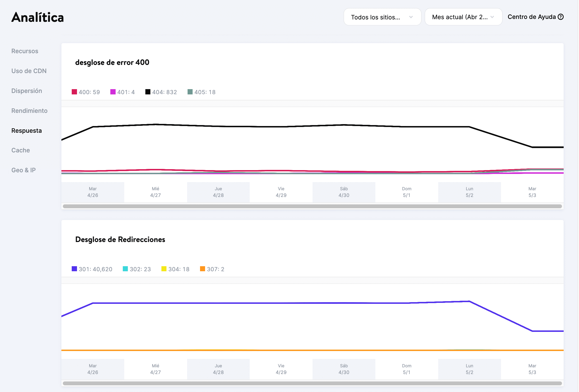The height and width of the screenshot is (392, 579).
Task: Toggle the 405 gray-green legend entry
Action: [201, 92]
